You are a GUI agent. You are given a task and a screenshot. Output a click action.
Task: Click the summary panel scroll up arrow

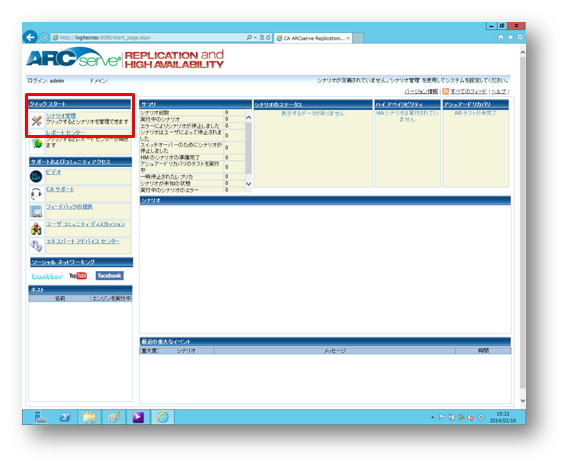click(248, 117)
